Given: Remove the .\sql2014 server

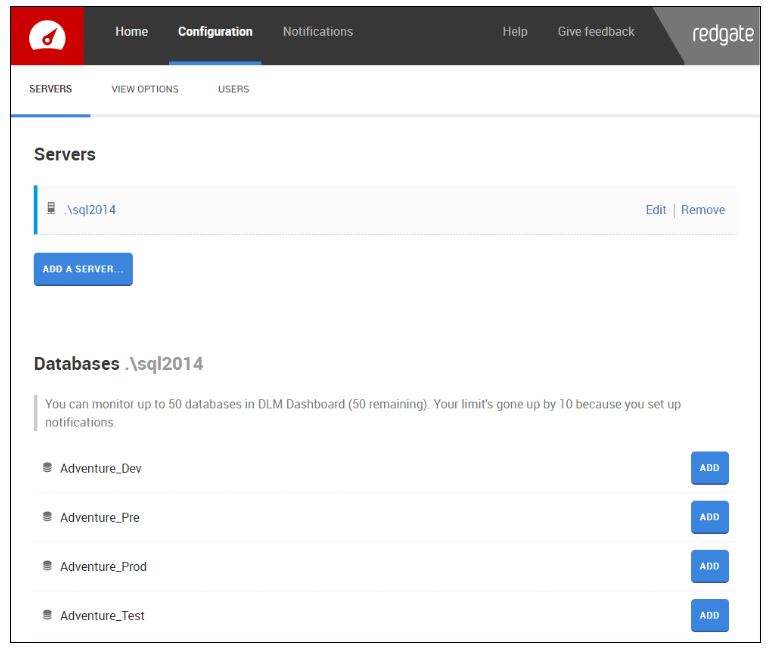Looking at the screenshot, I should [703, 210].
